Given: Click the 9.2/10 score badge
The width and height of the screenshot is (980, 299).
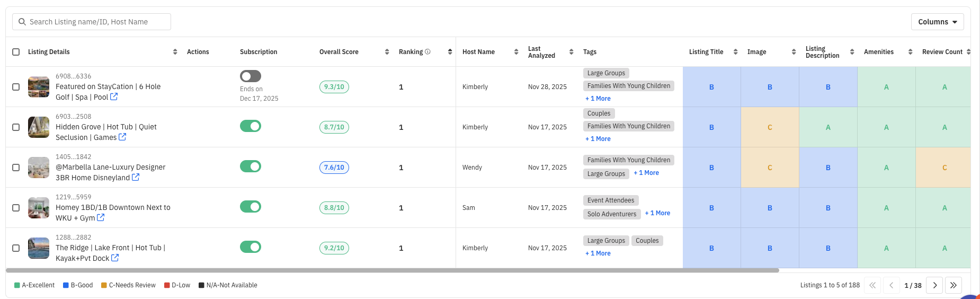Looking at the screenshot, I should click(334, 248).
